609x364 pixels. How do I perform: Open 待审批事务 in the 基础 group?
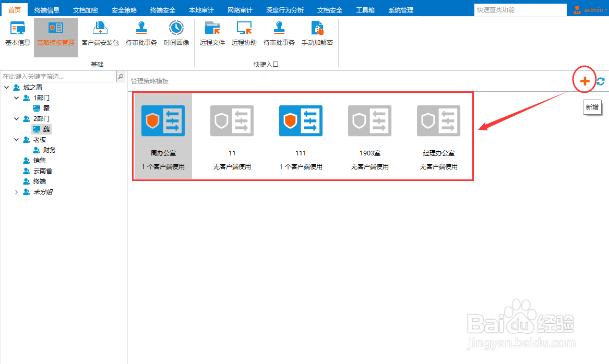(141, 34)
